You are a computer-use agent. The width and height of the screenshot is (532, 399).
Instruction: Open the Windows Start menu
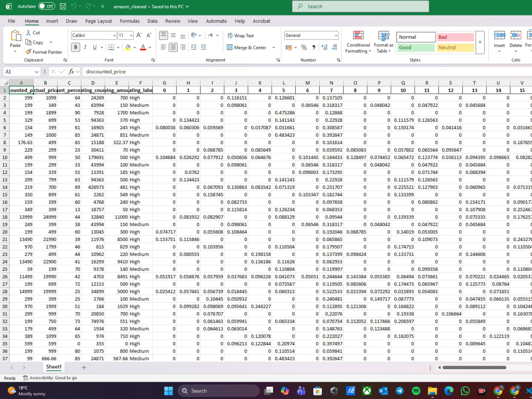[169, 391]
